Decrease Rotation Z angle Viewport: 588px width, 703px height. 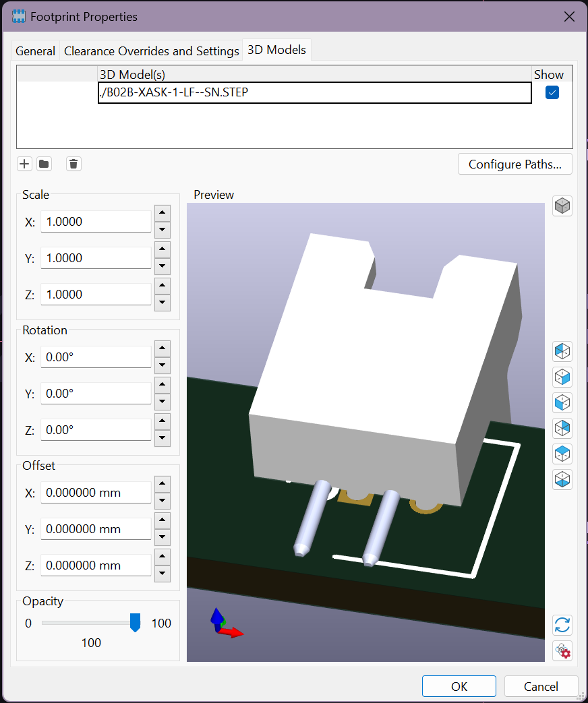(x=163, y=438)
